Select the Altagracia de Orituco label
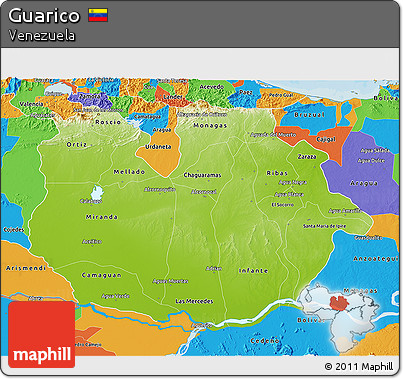Image resolution: width=403 pixels, height=379 pixels. pos(202,114)
